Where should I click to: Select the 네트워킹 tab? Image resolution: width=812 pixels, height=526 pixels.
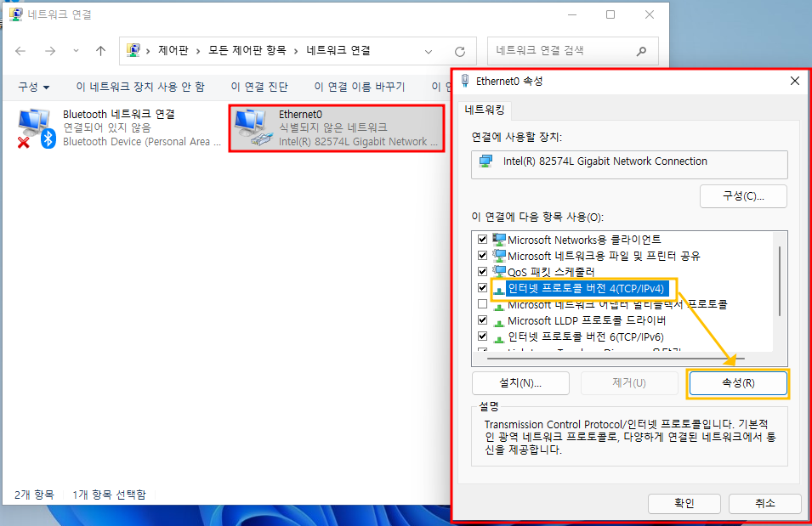coord(485,110)
